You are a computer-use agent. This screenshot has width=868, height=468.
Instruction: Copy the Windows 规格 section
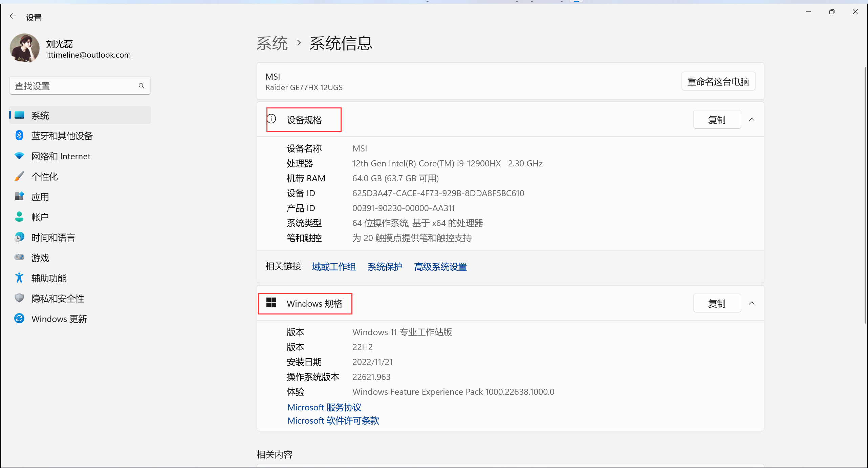pos(717,303)
